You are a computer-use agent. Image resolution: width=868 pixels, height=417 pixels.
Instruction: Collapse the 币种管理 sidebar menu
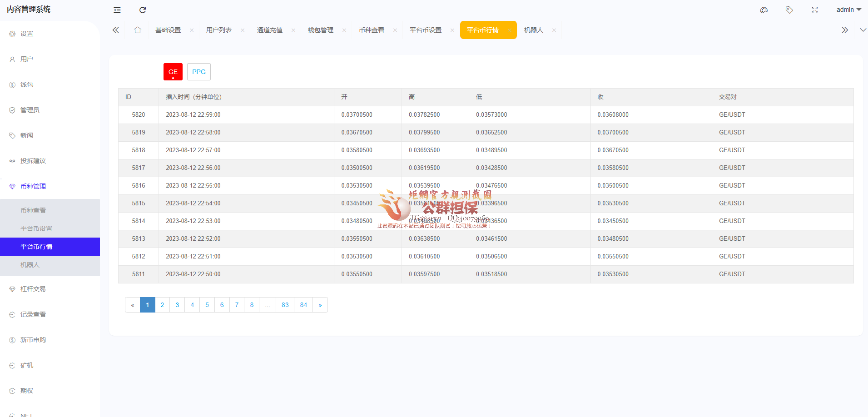(x=50, y=186)
